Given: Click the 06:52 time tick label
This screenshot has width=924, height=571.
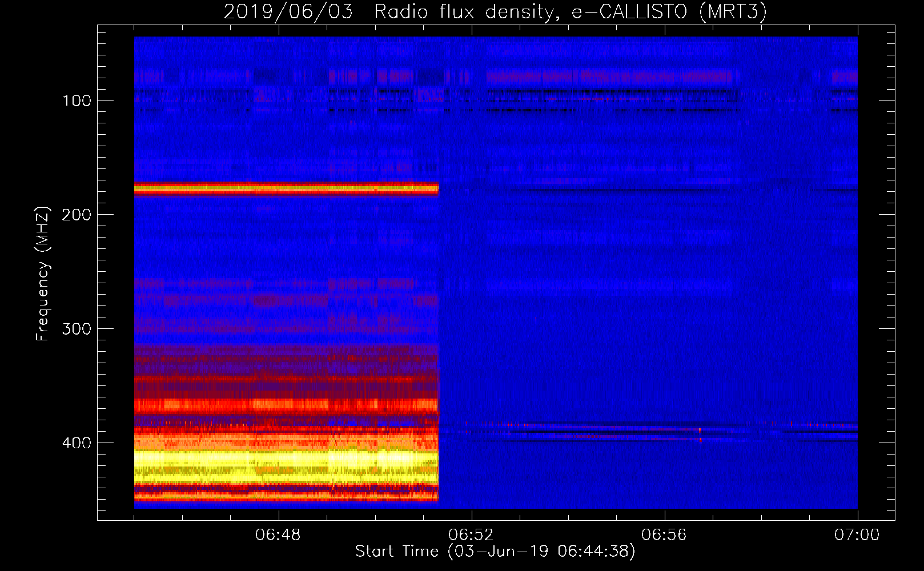Looking at the screenshot, I should pyautogui.click(x=471, y=535).
